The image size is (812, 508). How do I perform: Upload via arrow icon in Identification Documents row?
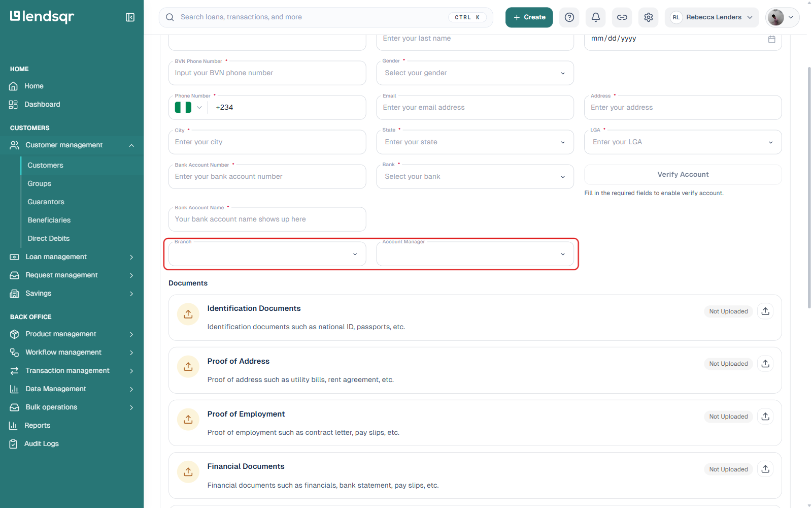(x=765, y=311)
